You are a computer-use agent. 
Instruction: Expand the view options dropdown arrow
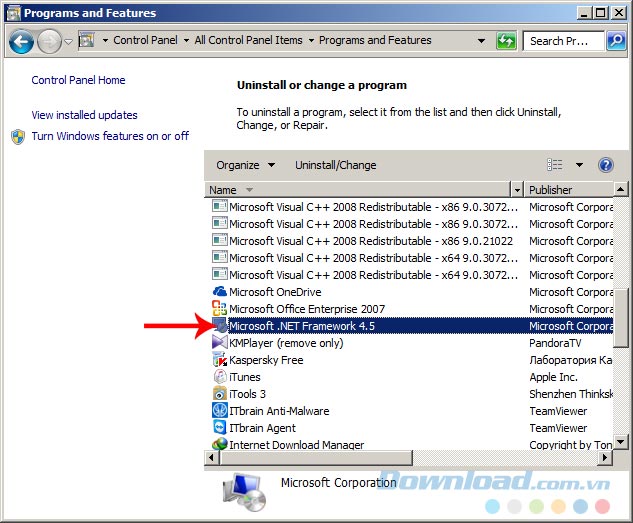[x=579, y=165]
